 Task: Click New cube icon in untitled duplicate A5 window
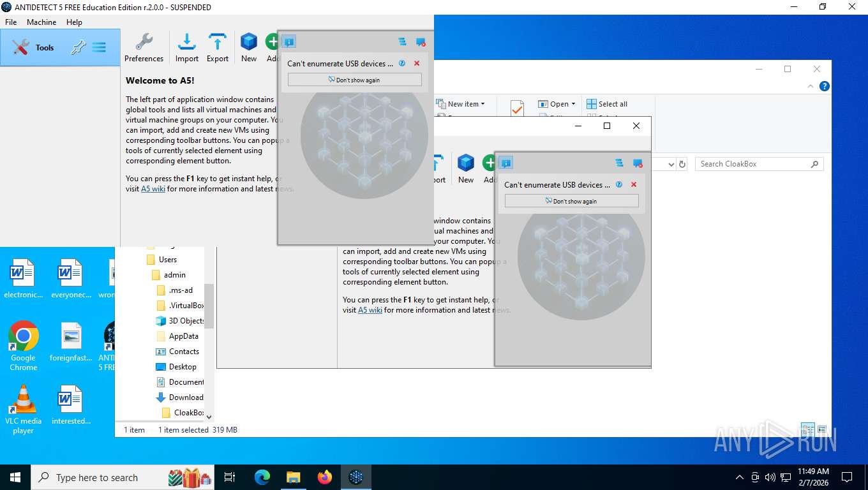pyautogui.click(x=466, y=169)
